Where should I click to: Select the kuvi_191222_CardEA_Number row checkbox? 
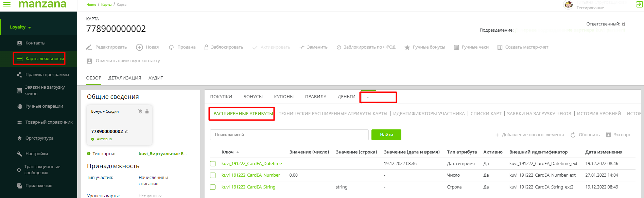[213, 175]
